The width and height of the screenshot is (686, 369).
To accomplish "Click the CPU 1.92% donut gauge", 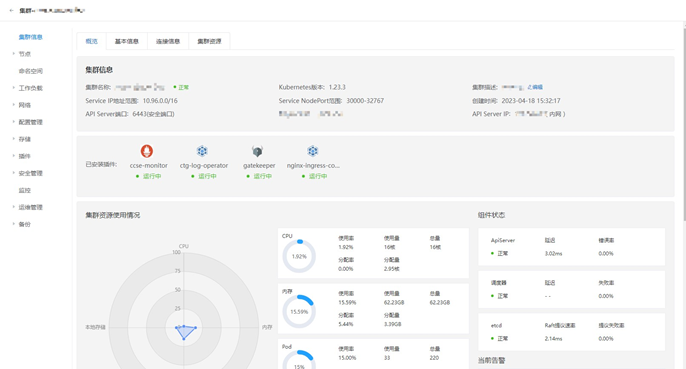I will [x=299, y=256].
